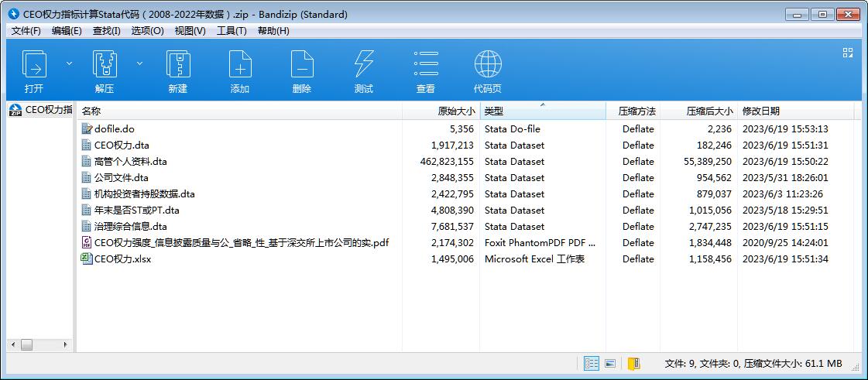Select the CEO权力.dta file icon
868x380 pixels.
click(x=87, y=145)
